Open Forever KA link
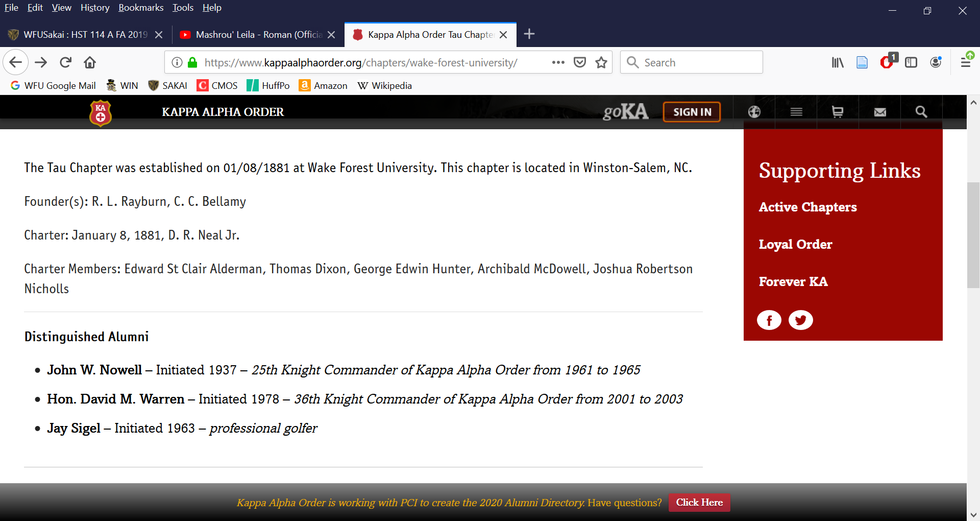 (793, 281)
